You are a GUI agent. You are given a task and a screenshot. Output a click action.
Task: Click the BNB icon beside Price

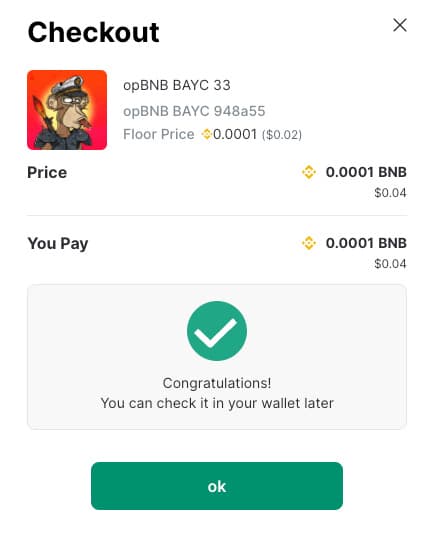pos(309,172)
